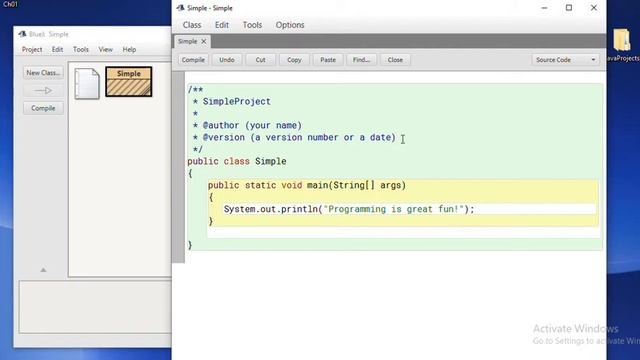
Task: Minimize the Simple editor window
Action: pos(544,8)
